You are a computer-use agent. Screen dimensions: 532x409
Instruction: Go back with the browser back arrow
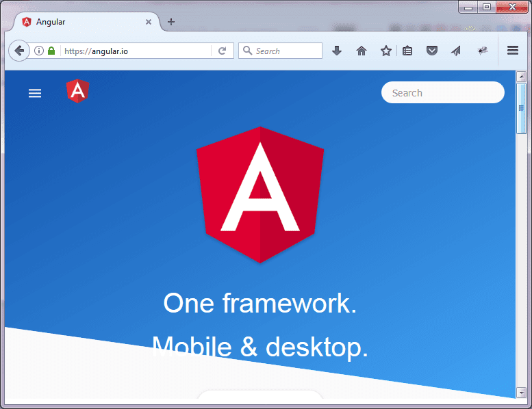pyautogui.click(x=19, y=51)
